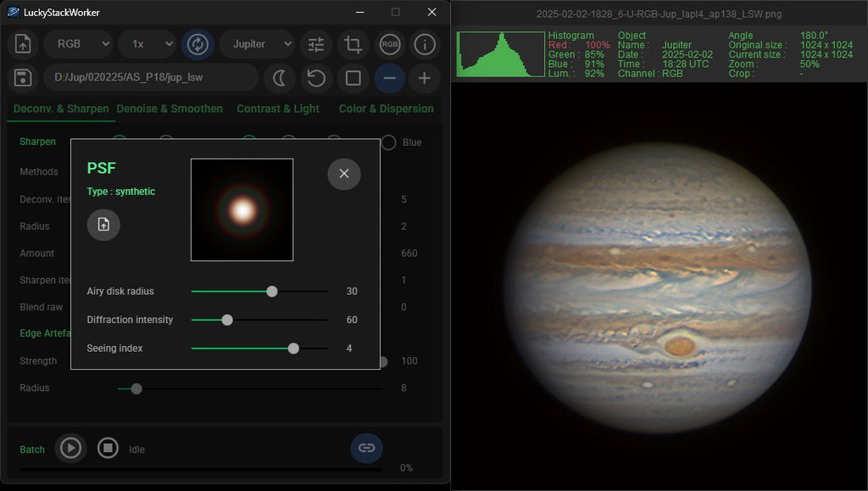
Task: Click the save disk icon
Action: pyautogui.click(x=23, y=77)
